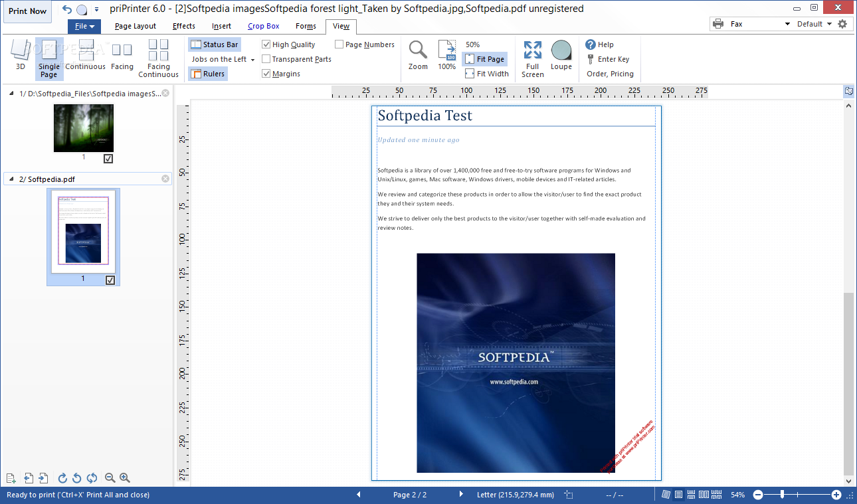Select Facing Continuous page layout

coord(158,58)
